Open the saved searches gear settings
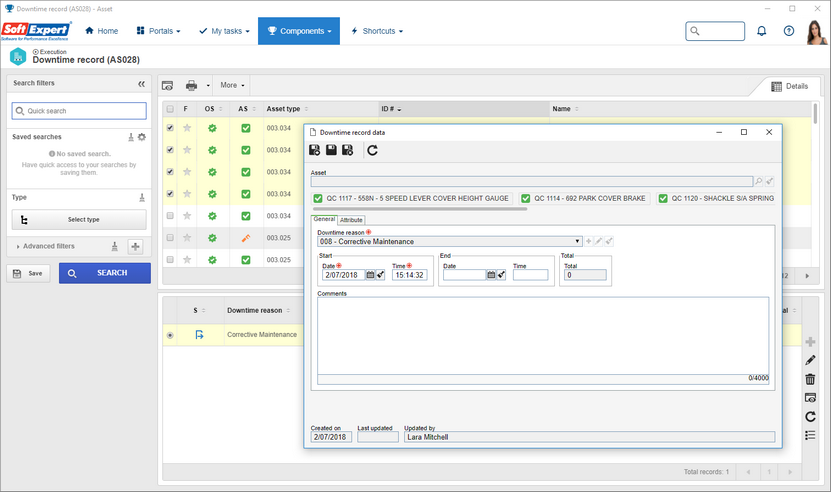The height and width of the screenshot is (492, 831). click(x=142, y=137)
